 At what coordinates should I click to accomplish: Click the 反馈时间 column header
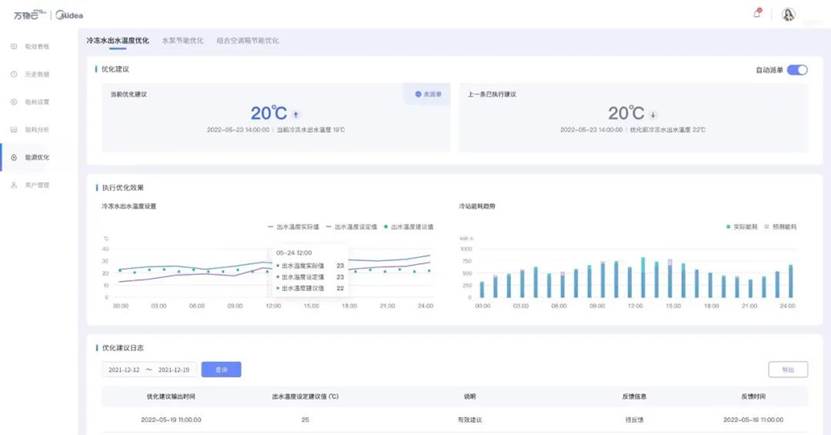tap(753, 396)
